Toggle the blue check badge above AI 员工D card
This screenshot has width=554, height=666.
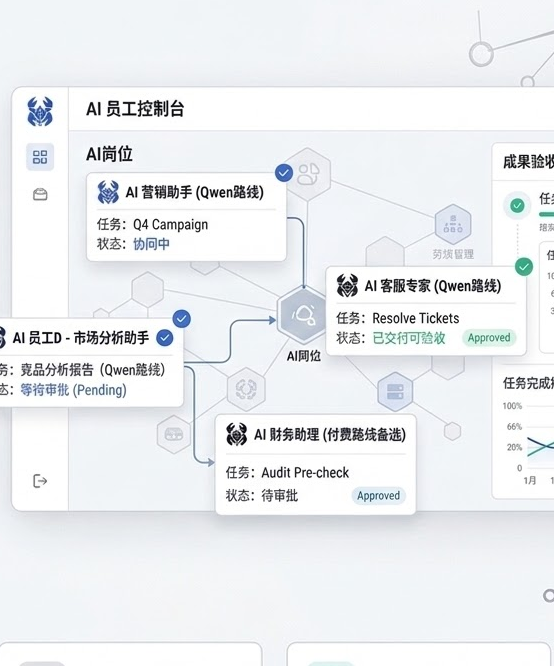(x=182, y=319)
